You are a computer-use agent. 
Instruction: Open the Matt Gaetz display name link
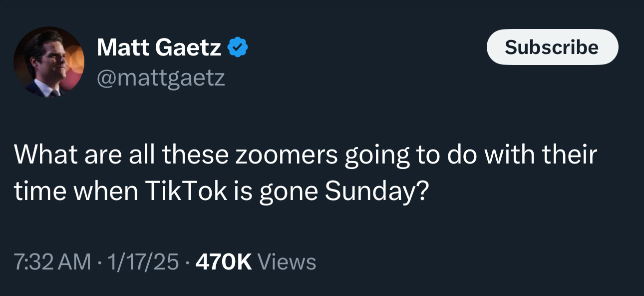tap(159, 48)
